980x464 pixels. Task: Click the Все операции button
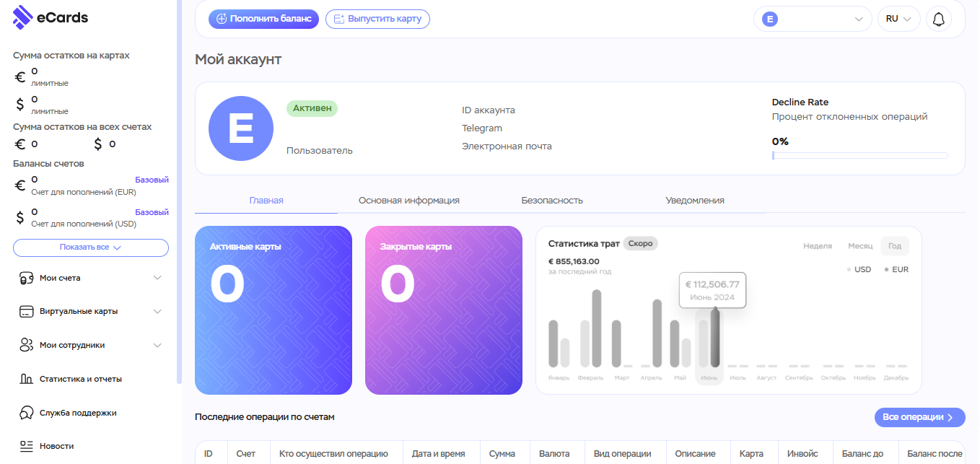[919, 417]
